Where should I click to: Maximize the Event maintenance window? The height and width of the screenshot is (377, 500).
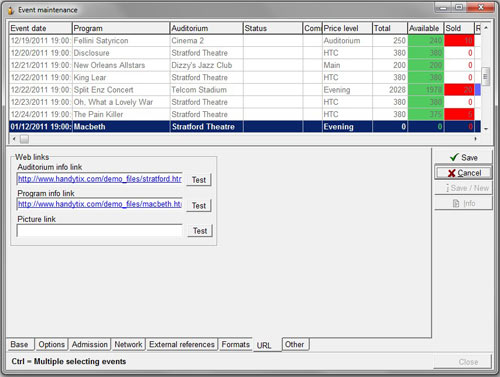coord(459,7)
